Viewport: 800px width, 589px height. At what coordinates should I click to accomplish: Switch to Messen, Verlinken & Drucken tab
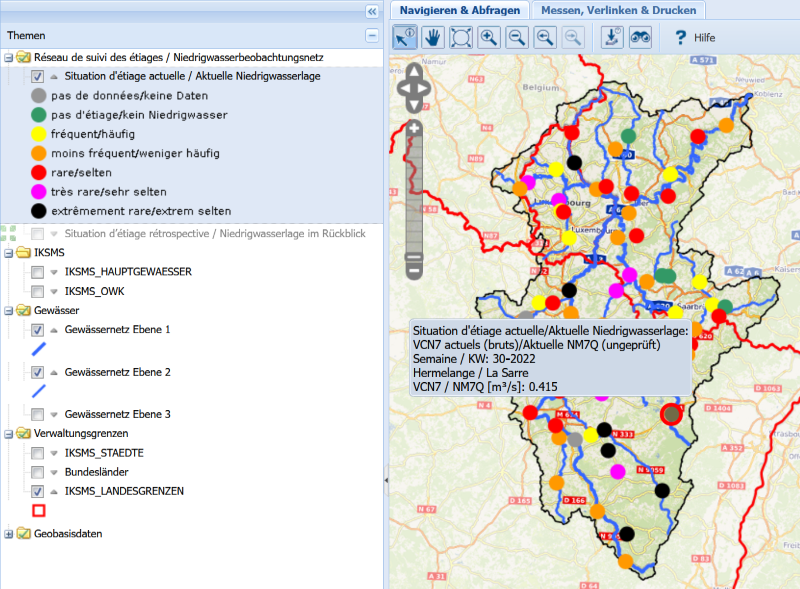pyautogui.click(x=619, y=9)
